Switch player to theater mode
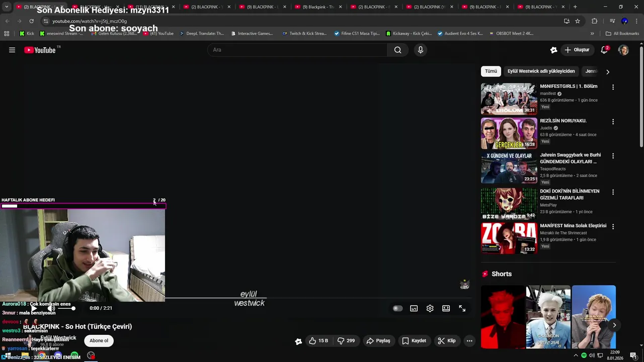 tap(446, 308)
